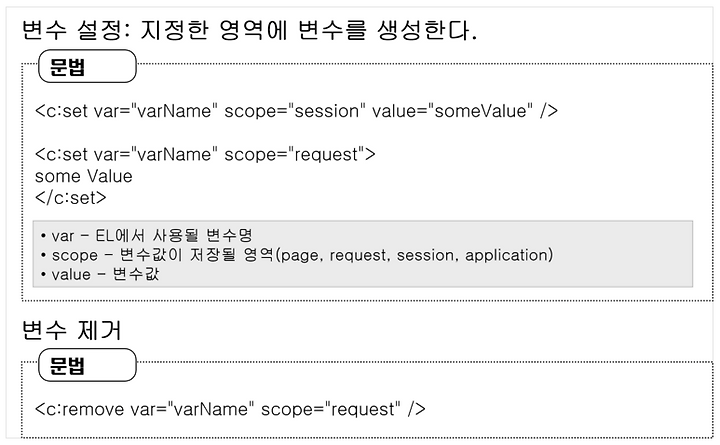Viewport: 720px width, 445px height.
Task: Click the text some Value
Action: 84,176
